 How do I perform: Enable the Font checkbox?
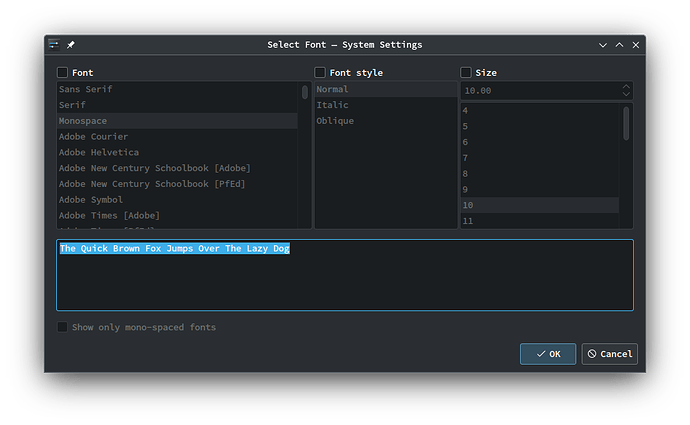(62, 72)
